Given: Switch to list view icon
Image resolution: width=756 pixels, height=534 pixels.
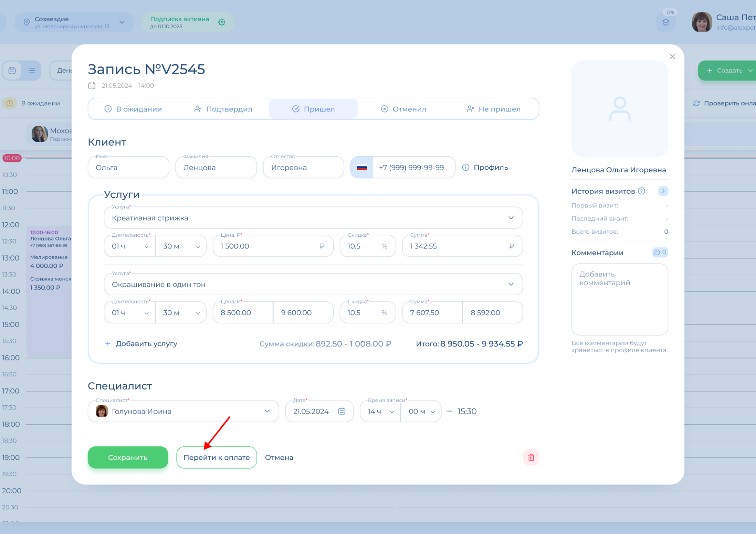Looking at the screenshot, I should [x=31, y=71].
